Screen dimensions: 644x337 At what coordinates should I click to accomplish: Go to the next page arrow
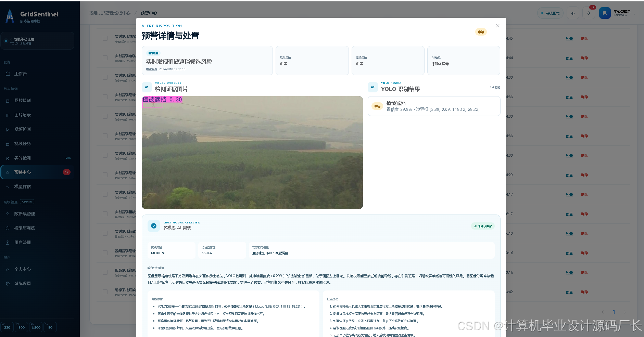(x=625, y=312)
